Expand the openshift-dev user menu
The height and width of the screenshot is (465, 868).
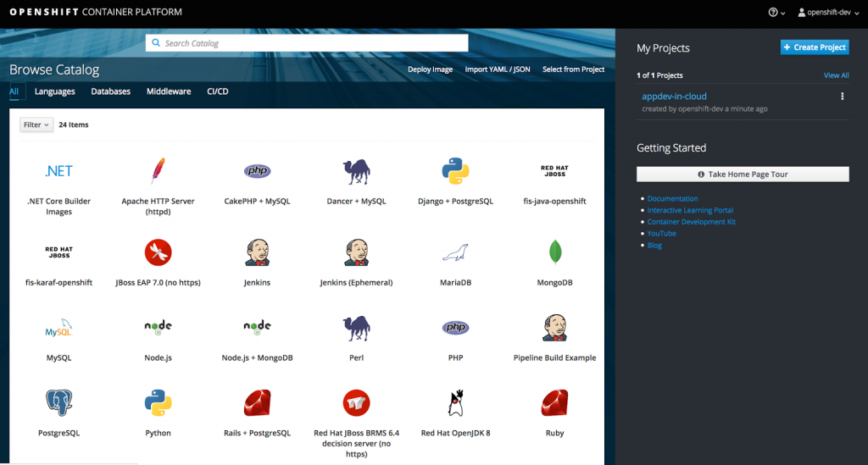pos(828,13)
